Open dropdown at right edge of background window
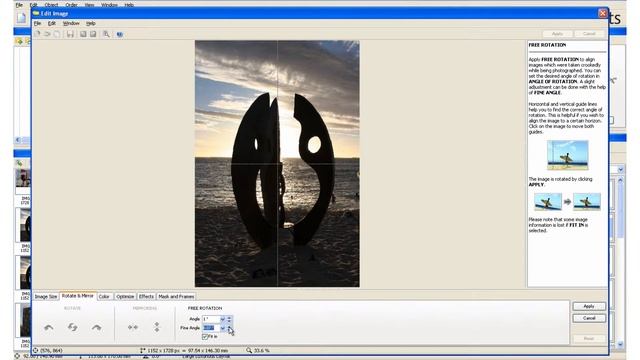 [621, 169]
